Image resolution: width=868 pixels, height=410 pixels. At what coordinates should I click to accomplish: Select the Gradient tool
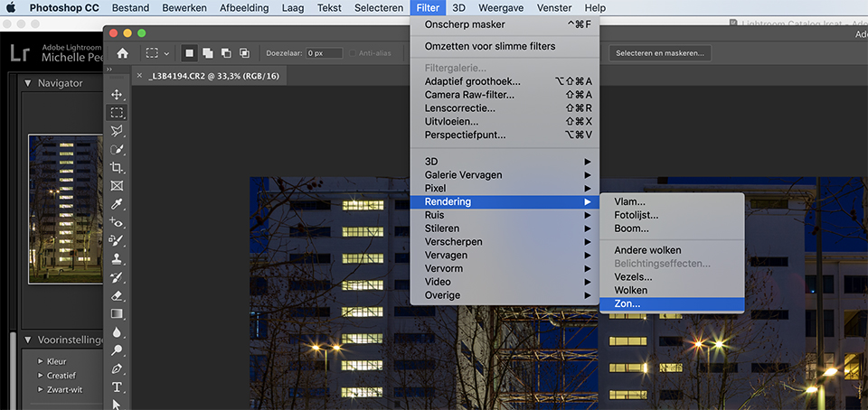[117, 313]
